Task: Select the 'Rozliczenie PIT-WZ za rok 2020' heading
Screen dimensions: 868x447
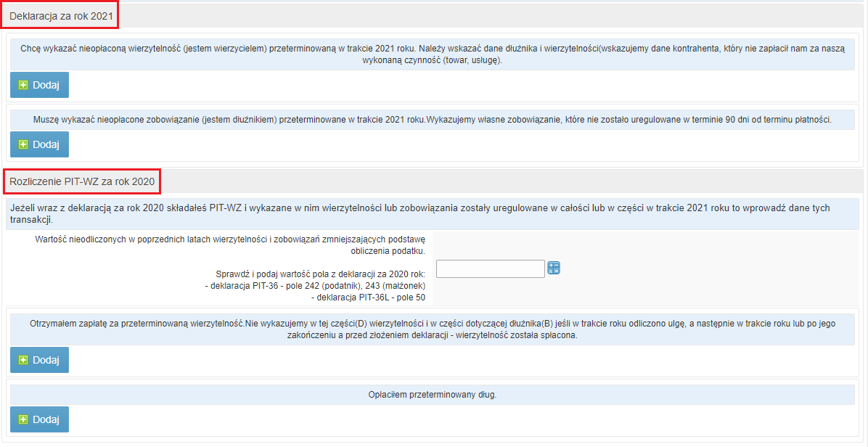Action: (82, 181)
